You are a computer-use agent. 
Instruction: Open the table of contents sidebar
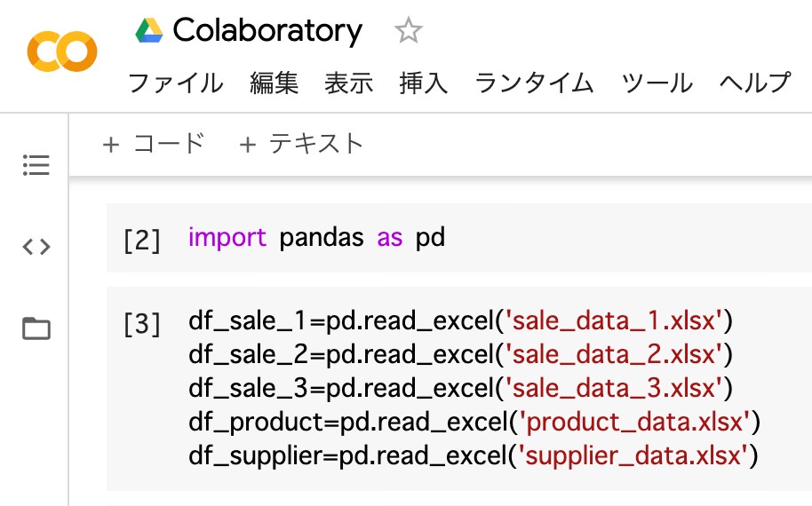click(x=36, y=165)
